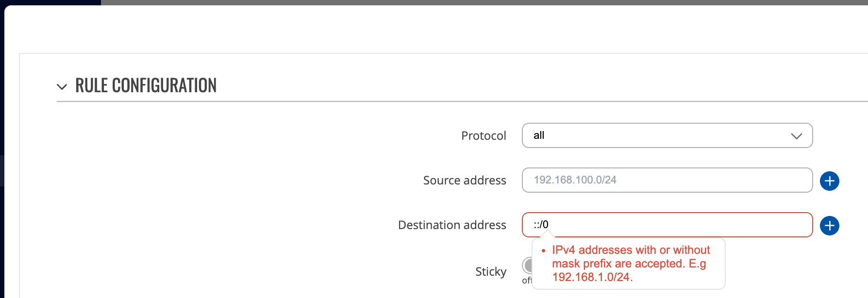Click the 192.168.100.0/24 placeholder text

575,180
